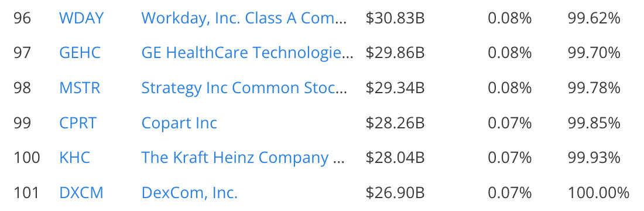Click the $29.86B value for GEHC
Image resolution: width=644 pixels, height=211 pixels.
[x=395, y=53]
